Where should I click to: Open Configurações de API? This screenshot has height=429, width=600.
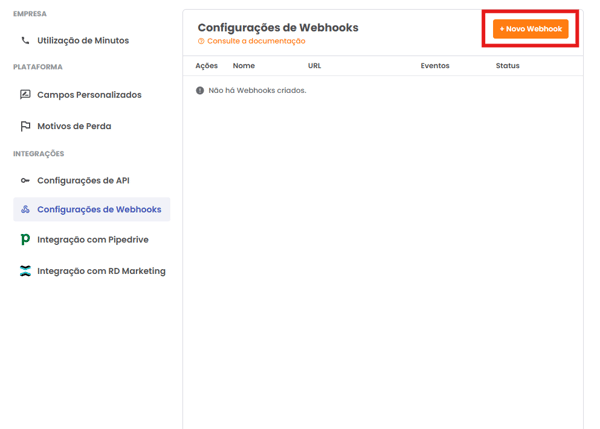pos(83,181)
